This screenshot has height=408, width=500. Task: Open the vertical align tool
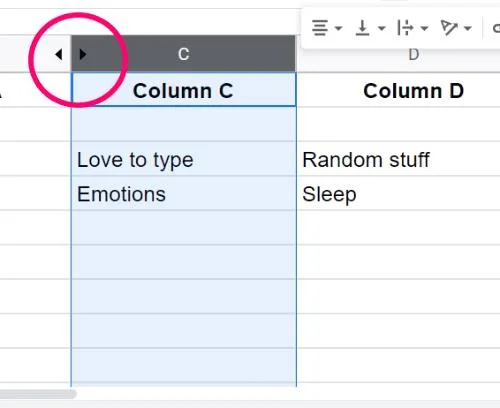362,28
